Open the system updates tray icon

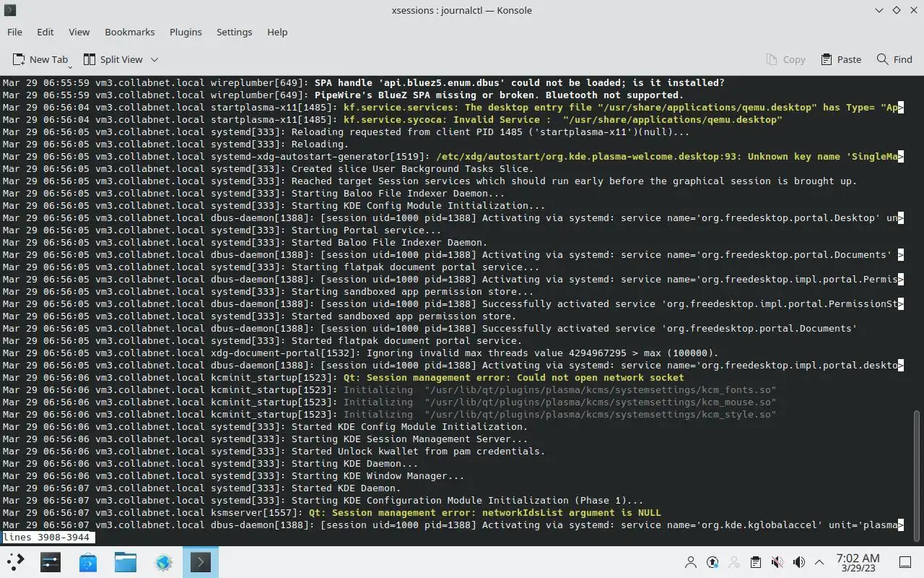[712, 562]
